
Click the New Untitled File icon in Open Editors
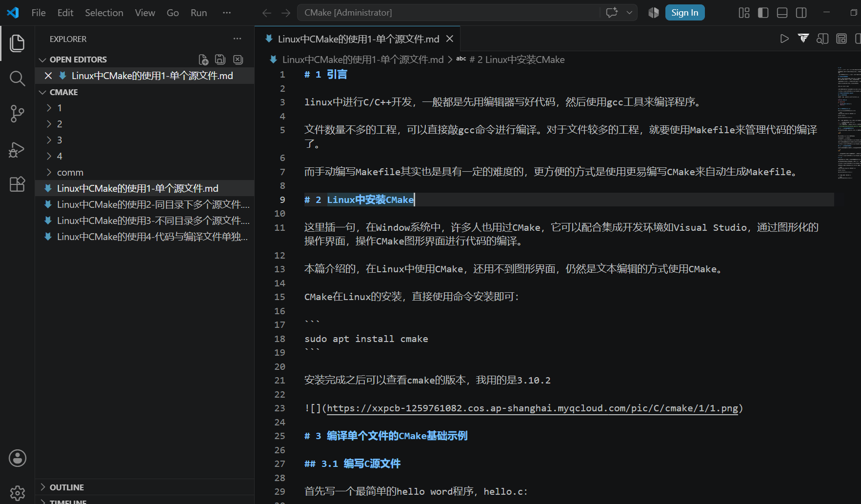click(203, 60)
